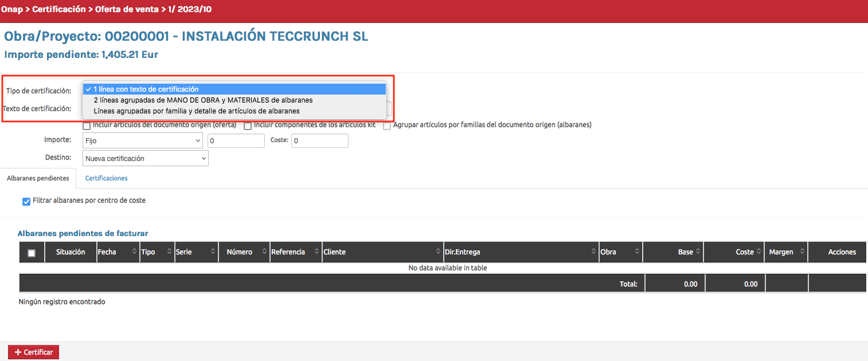This screenshot has width=868, height=361.
Task: Click into the Coste input field
Action: click(x=319, y=140)
